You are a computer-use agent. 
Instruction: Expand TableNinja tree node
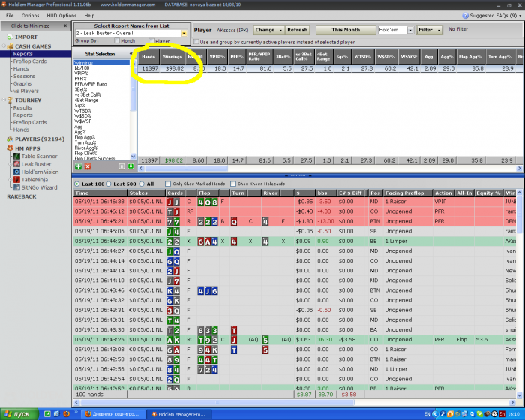pos(10,180)
